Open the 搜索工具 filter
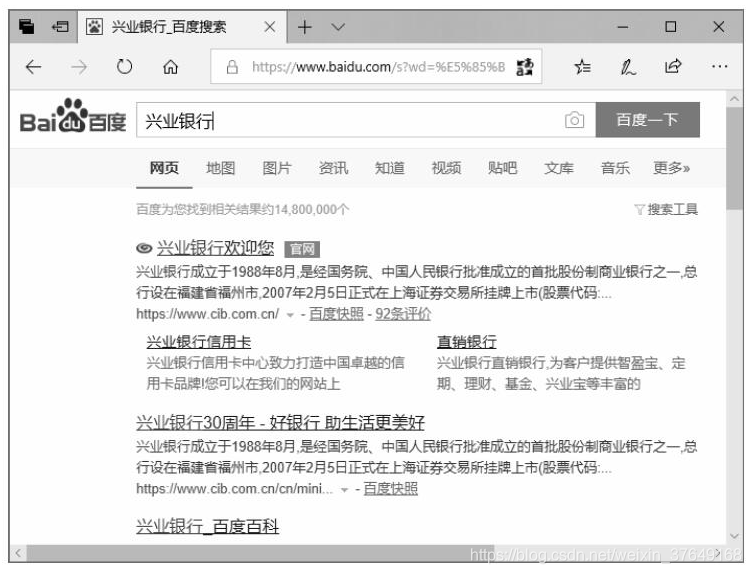The image size is (752, 574). tap(666, 210)
